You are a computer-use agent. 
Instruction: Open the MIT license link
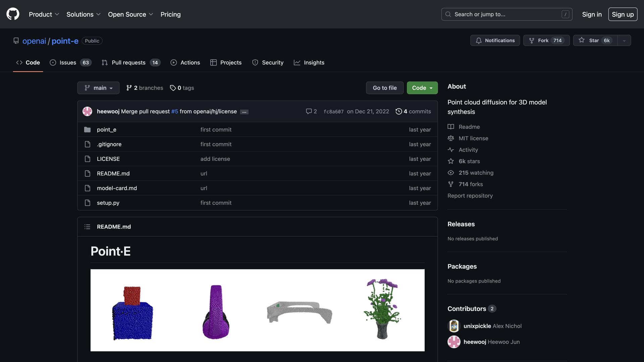click(473, 138)
